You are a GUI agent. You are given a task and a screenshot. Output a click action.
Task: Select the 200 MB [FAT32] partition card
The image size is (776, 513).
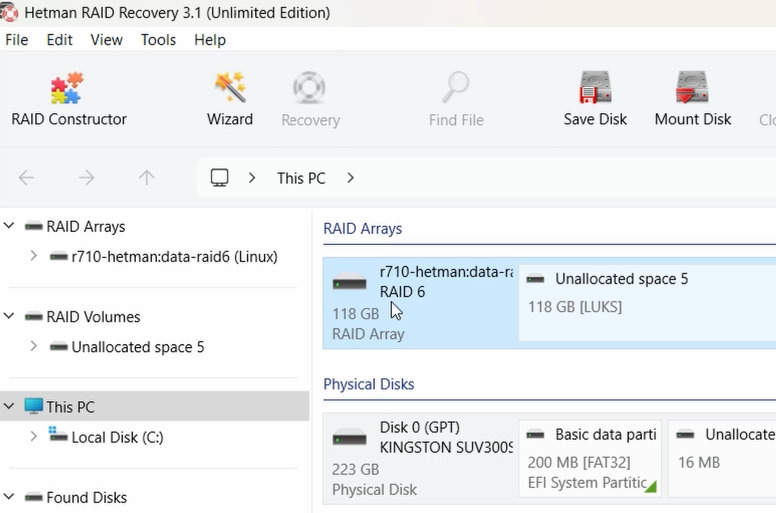(x=590, y=459)
